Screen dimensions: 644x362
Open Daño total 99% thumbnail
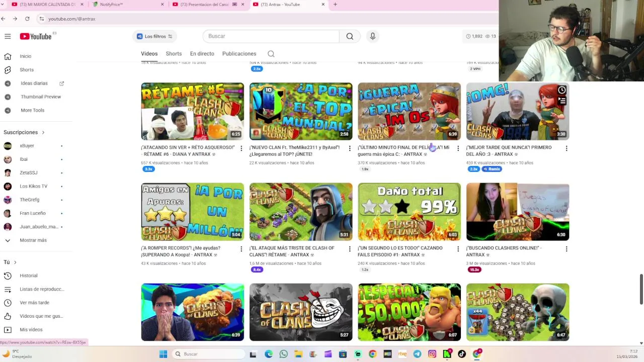pos(409,212)
